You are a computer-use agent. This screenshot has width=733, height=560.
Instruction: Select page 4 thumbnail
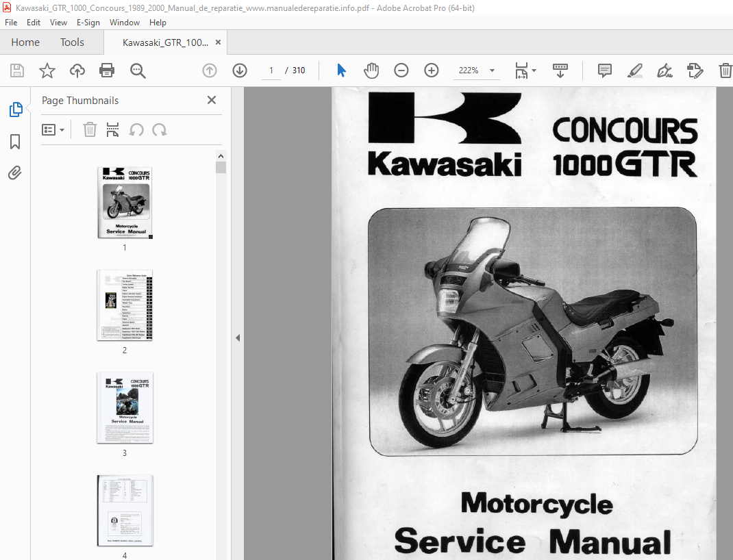click(x=125, y=511)
